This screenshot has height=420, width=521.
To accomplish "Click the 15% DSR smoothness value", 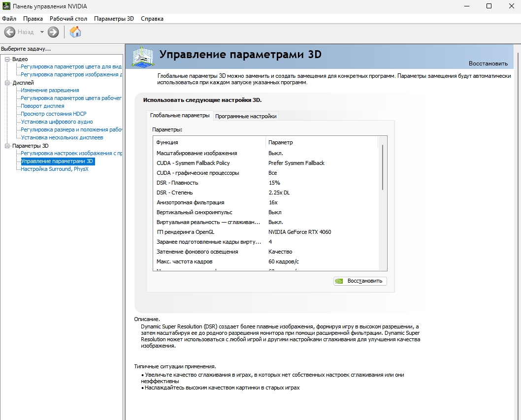I will (274, 183).
